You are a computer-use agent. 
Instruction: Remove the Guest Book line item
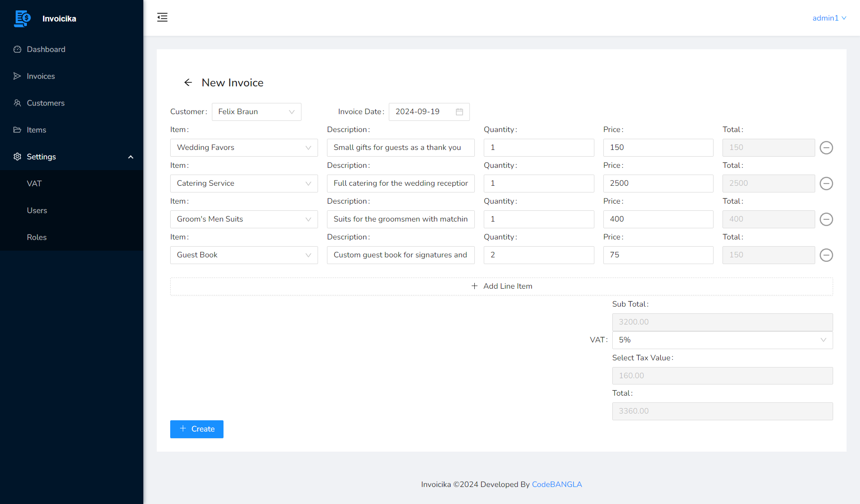[x=826, y=255]
